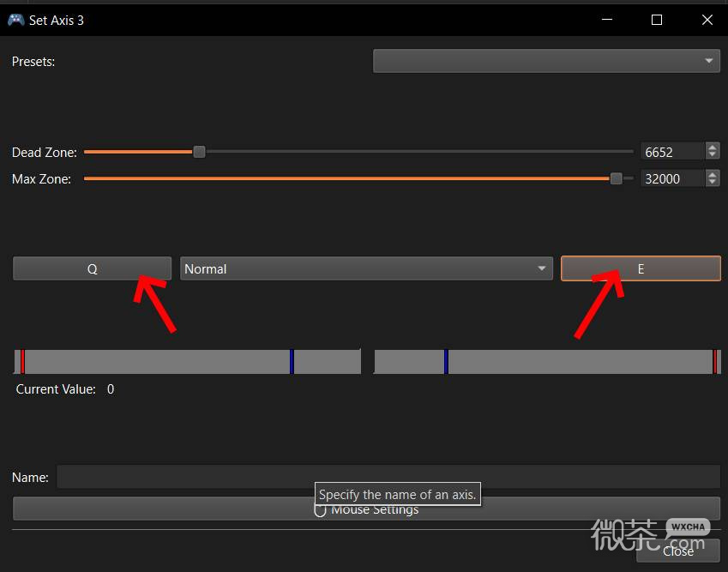Click the Max Zone slider handle
728x572 pixels.
tap(617, 178)
